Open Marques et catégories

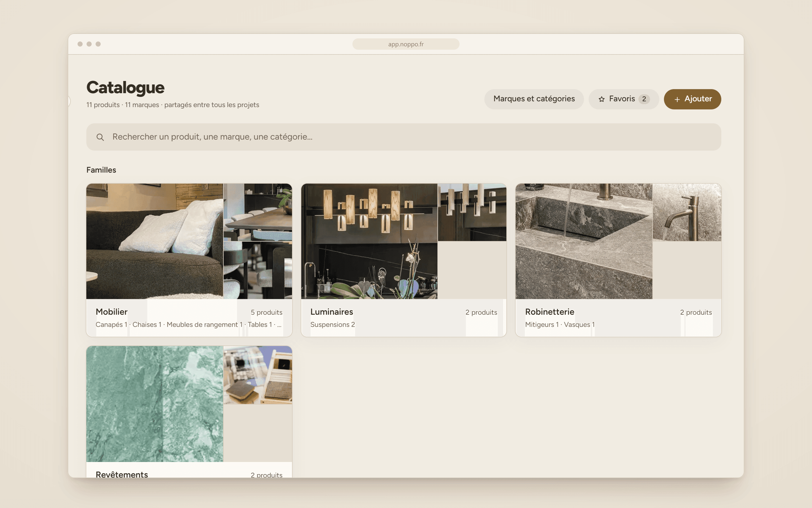[x=534, y=99]
